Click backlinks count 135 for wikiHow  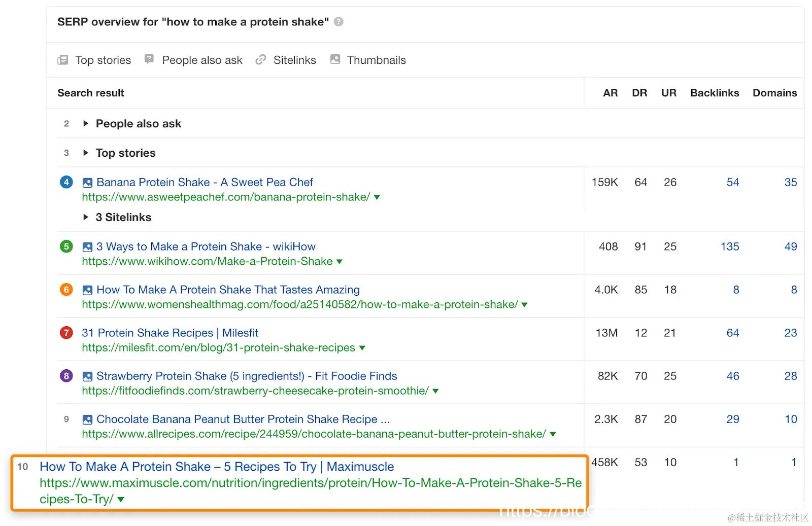(x=730, y=247)
